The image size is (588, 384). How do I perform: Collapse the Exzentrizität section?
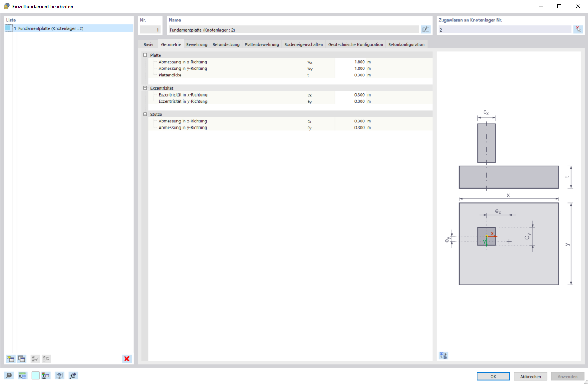145,88
